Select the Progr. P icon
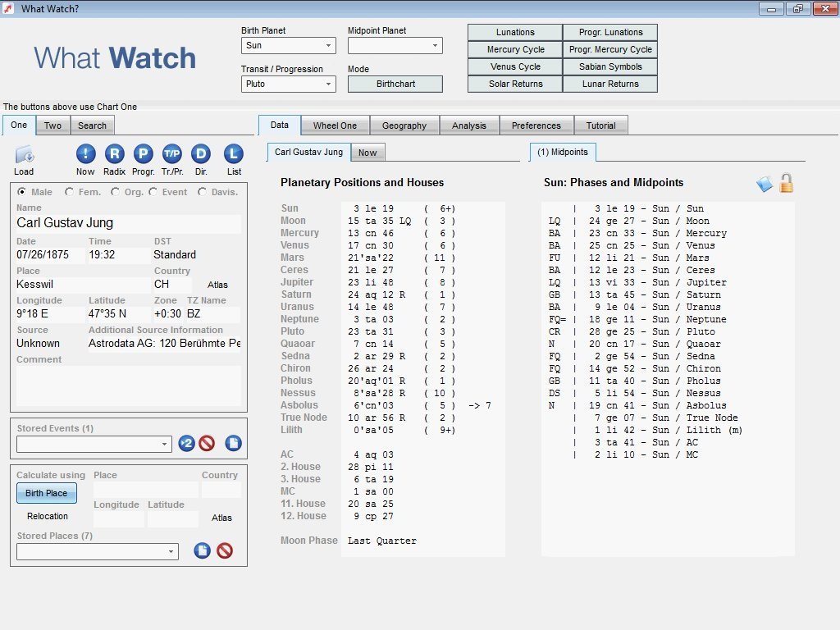The height and width of the screenshot is (630, 840). (x=143, y=154)
